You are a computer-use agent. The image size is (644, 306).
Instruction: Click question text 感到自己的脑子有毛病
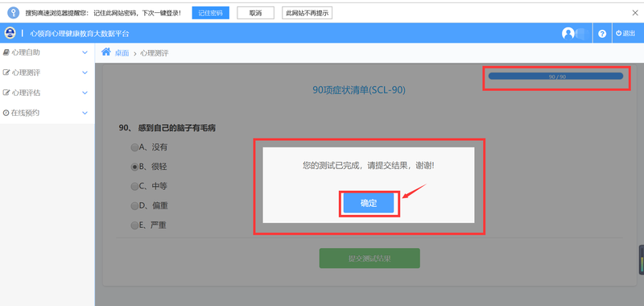pos(177,128)
